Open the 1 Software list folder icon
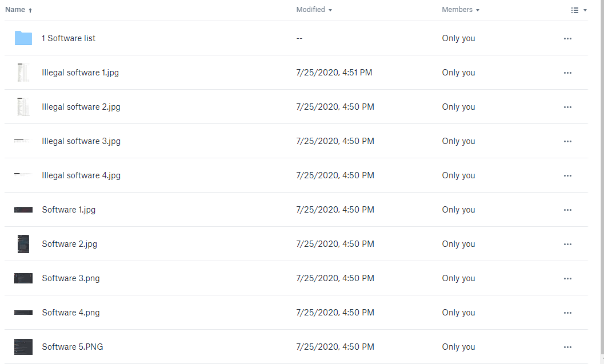This screenshot has width=604, height=364. click(x=23, y=38)
